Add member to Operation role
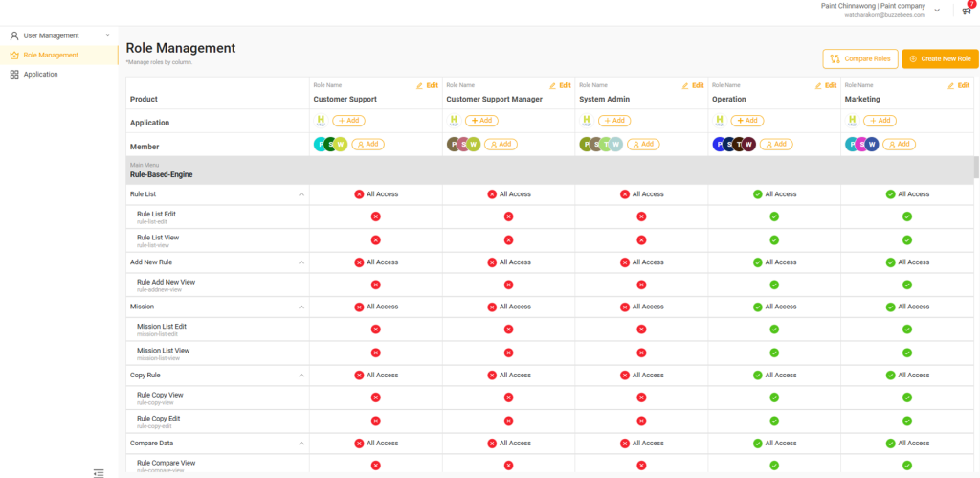The image size is (980, 478). tap(776, 144)
